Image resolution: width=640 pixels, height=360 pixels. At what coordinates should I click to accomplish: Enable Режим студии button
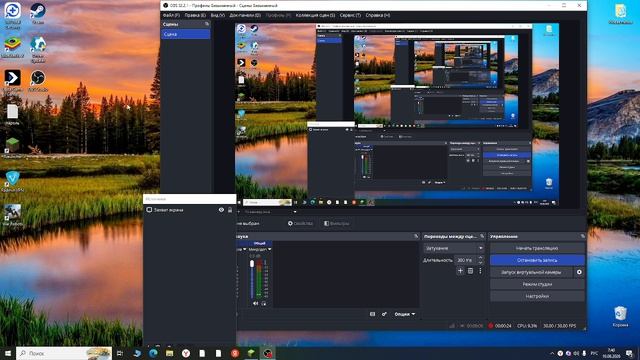pos(537,284)
